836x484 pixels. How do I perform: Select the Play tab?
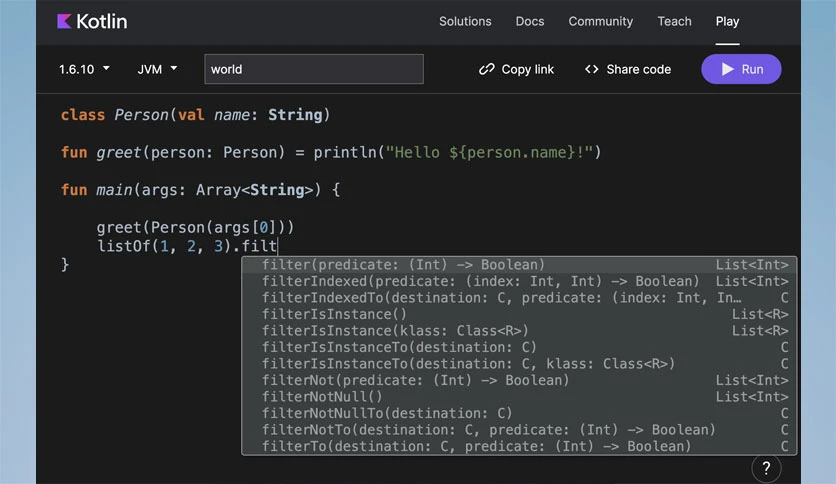[x=727, y=21]
